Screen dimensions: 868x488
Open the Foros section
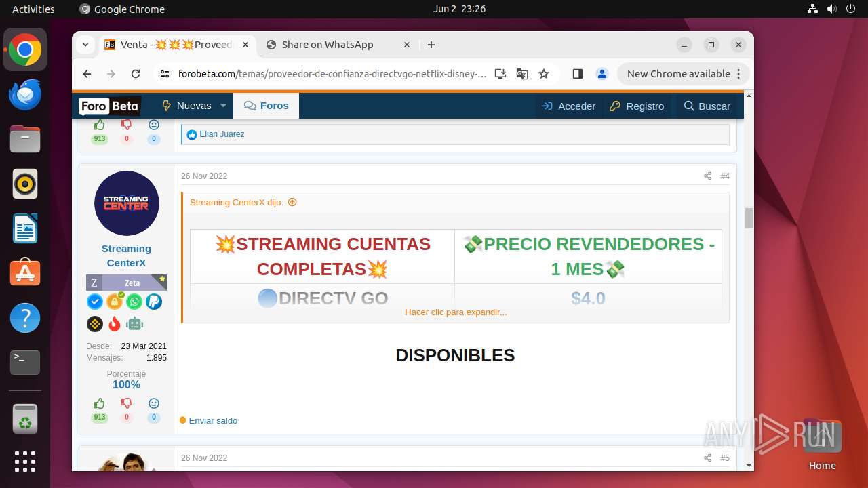tap(267, 106)
